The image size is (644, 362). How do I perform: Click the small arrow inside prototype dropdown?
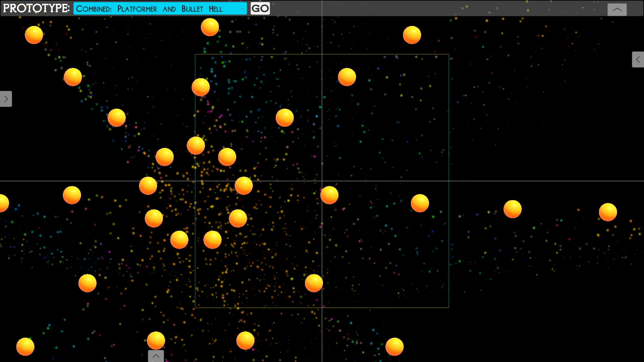click(x=242, y=9)
